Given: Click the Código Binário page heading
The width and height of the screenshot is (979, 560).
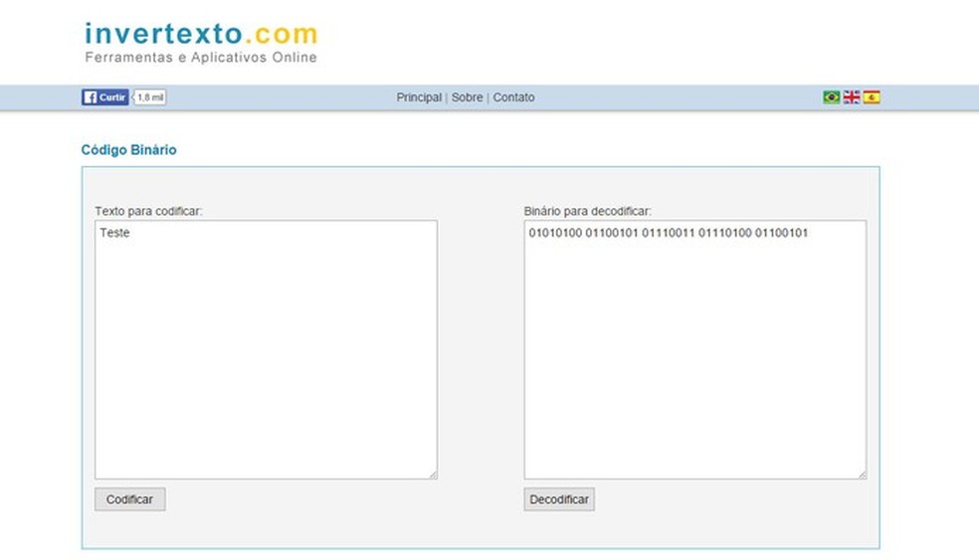Looking at the screenshot, I should (x=128, y=150).
